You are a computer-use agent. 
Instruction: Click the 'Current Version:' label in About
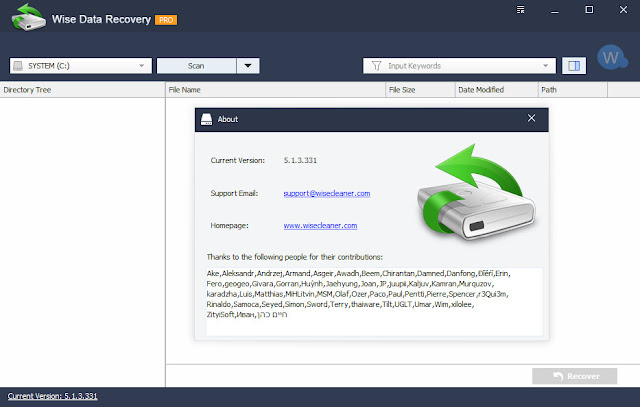238,160
